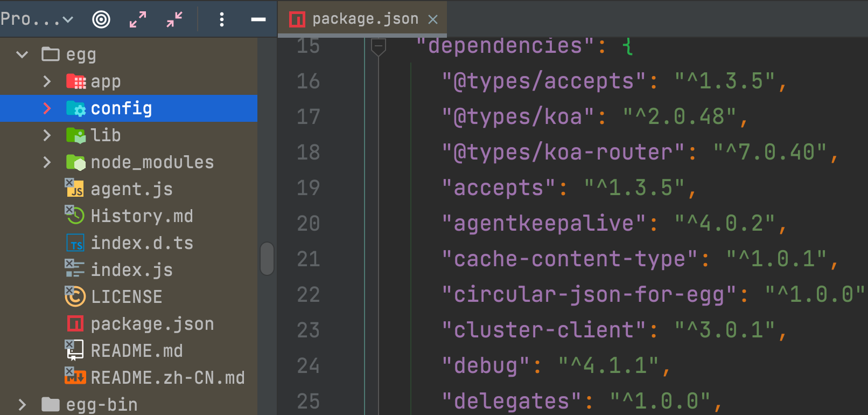
Task: Select package.json in the project tree
Action: pos(152,324)
